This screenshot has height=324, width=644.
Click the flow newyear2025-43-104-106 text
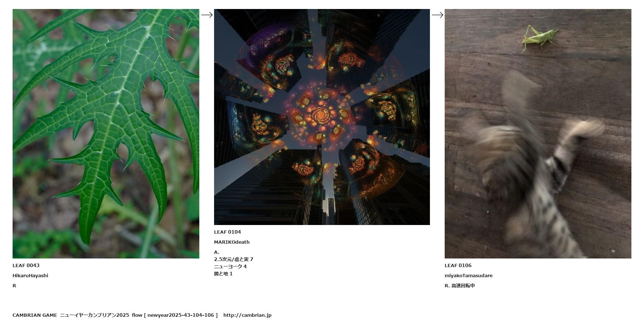[175, 315]
